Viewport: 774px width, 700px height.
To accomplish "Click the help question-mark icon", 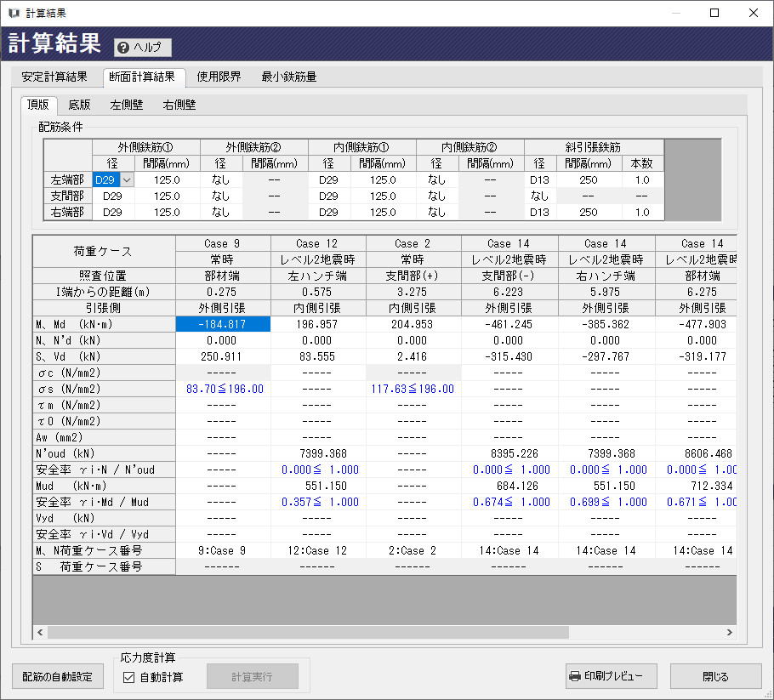I will 123,48.
